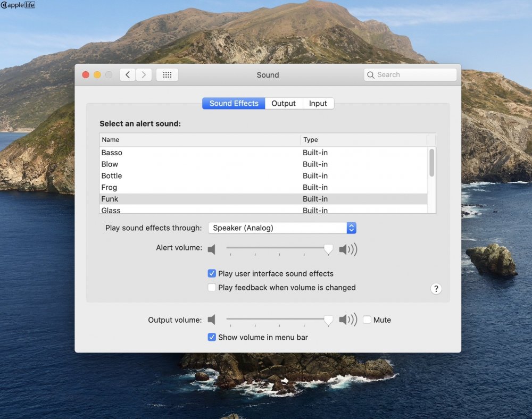This screenshot has height=419, width=532.
Task: Open Play sound effects through dropdown
Action: pos(282,228)
